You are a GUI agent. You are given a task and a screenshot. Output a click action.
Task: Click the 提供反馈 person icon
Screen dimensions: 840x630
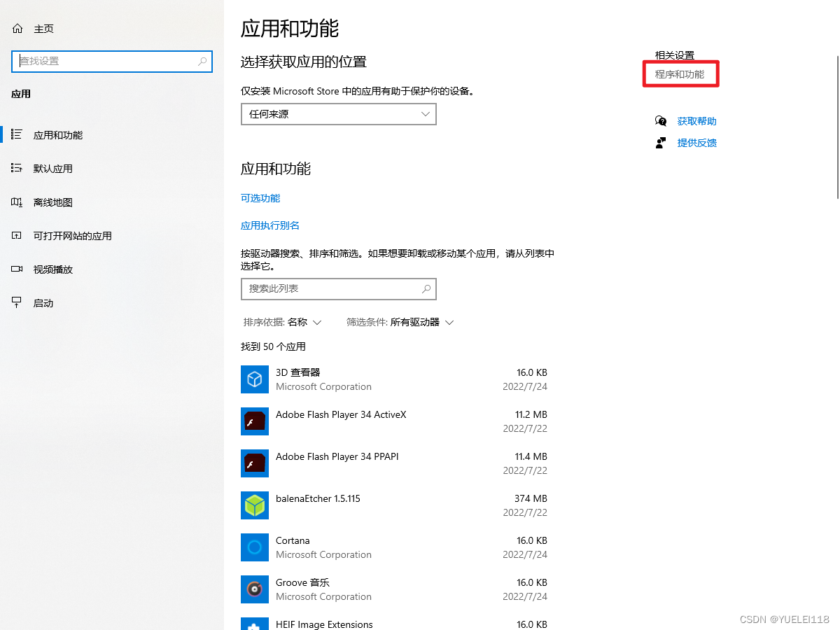pyautogui.click(x=661, y=143)
